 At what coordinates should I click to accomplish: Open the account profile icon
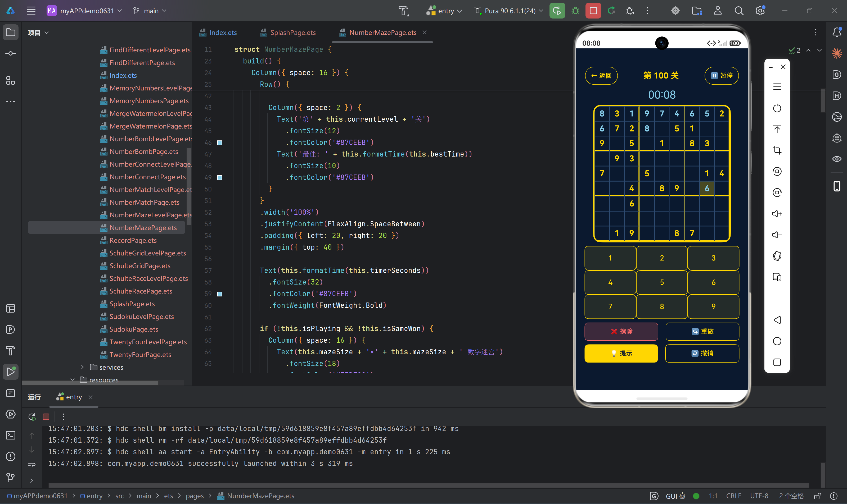(718, 11)
